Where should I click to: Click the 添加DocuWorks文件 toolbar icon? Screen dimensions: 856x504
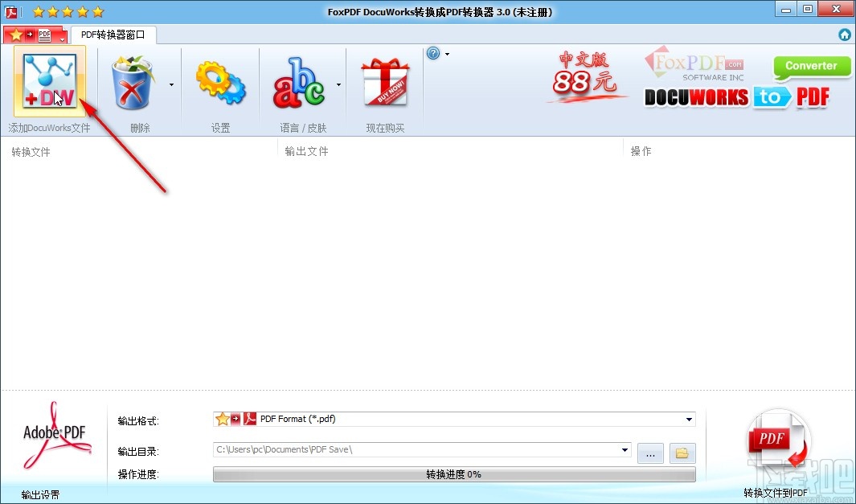pos(48,80)
